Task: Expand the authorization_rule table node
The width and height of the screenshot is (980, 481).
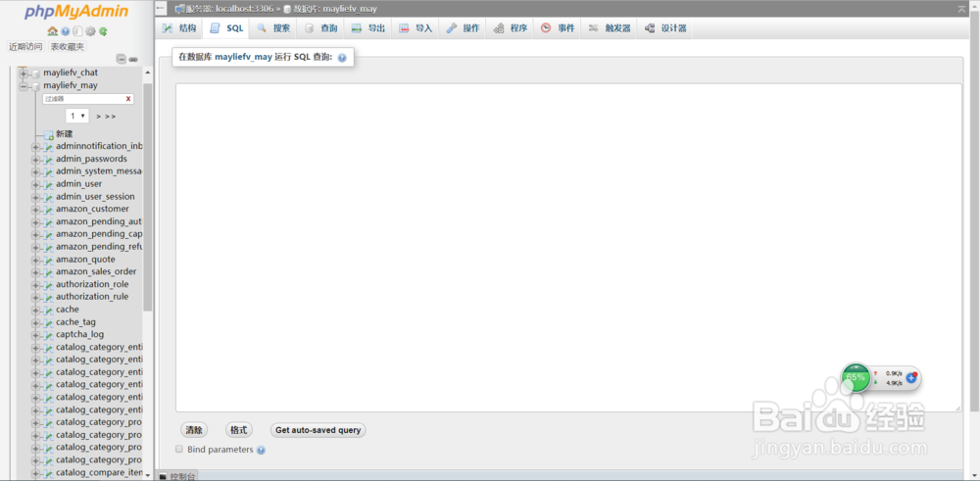Action: (35, 298)
